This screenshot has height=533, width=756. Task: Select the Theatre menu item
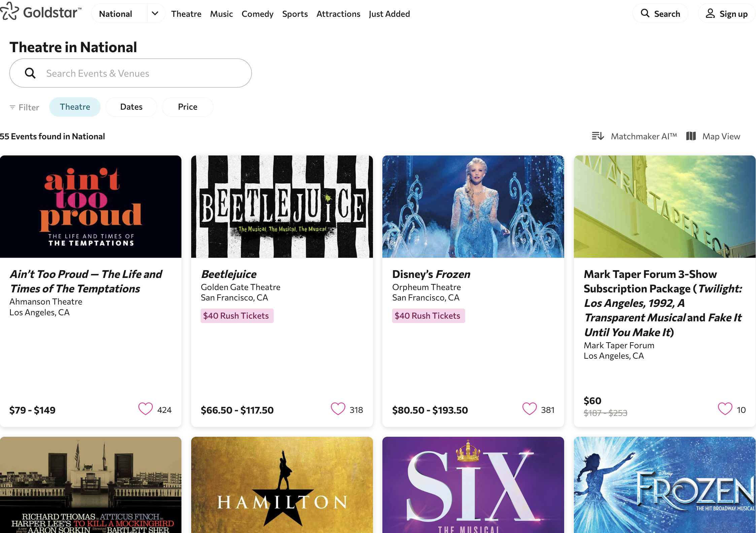(186, 13)
